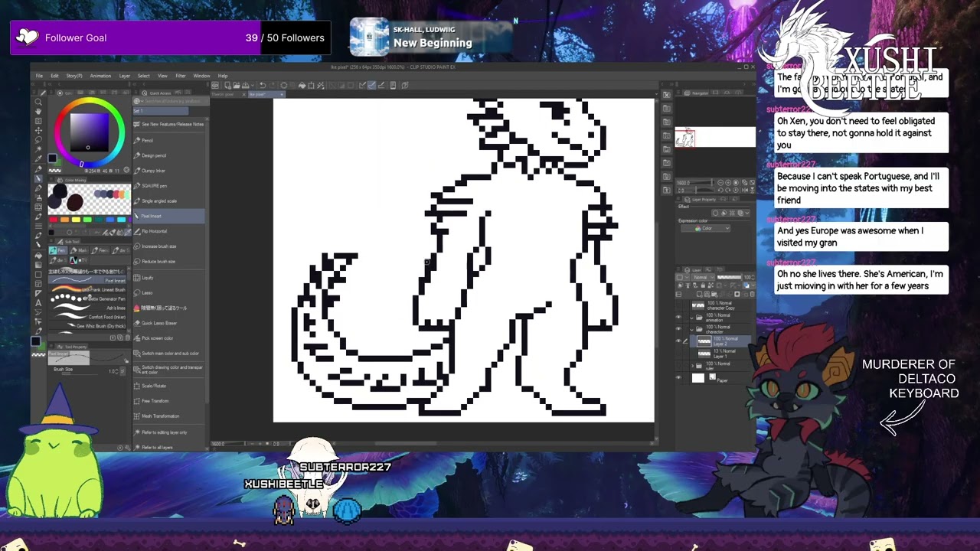Open the layer blending mode Normal dropdown
980x551 pixels.
click(703, 277)
